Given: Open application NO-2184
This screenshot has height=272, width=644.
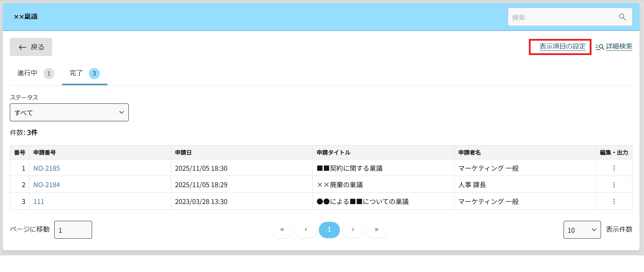Looking at the screenshot, I should click(x=47, y=185).
